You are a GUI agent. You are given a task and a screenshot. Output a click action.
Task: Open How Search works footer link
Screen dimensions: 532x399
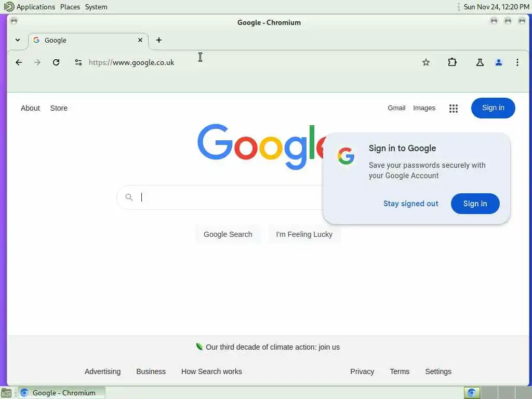211,371
